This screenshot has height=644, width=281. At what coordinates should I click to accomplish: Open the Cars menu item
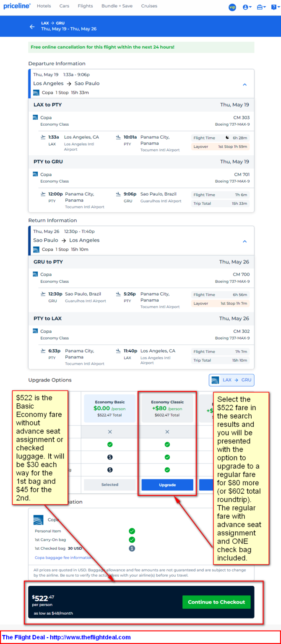(x=64, y=6)
